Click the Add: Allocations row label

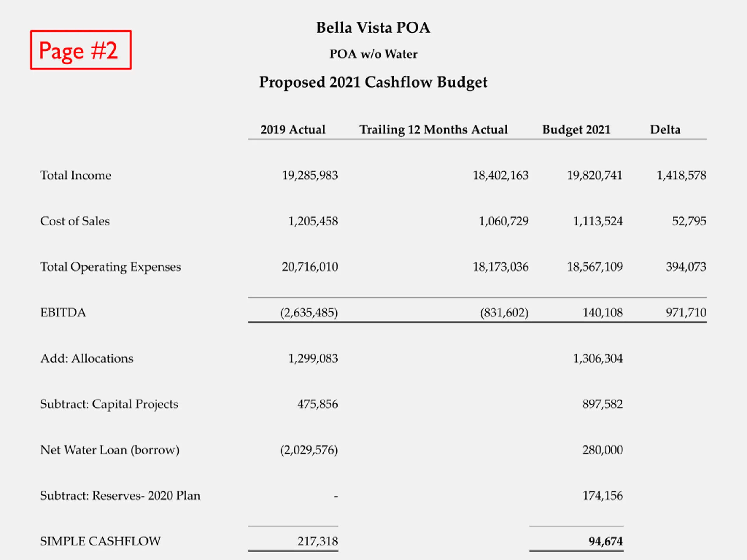point(87,358)
